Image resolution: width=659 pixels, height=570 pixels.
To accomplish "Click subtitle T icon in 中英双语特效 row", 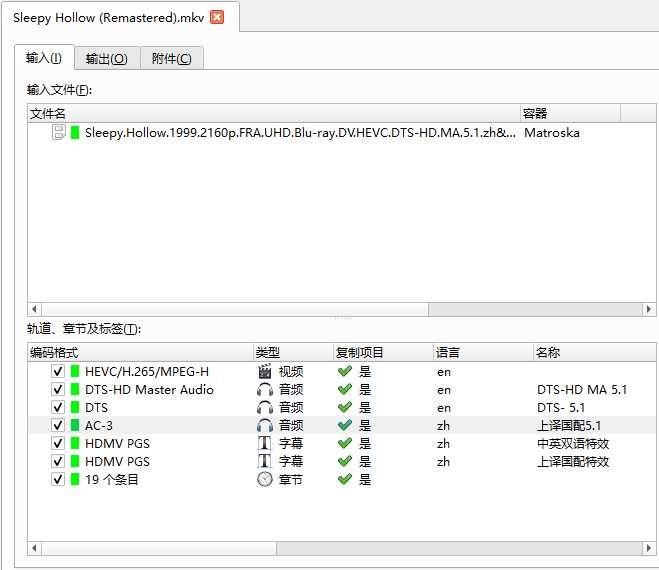I will point(264,443).
